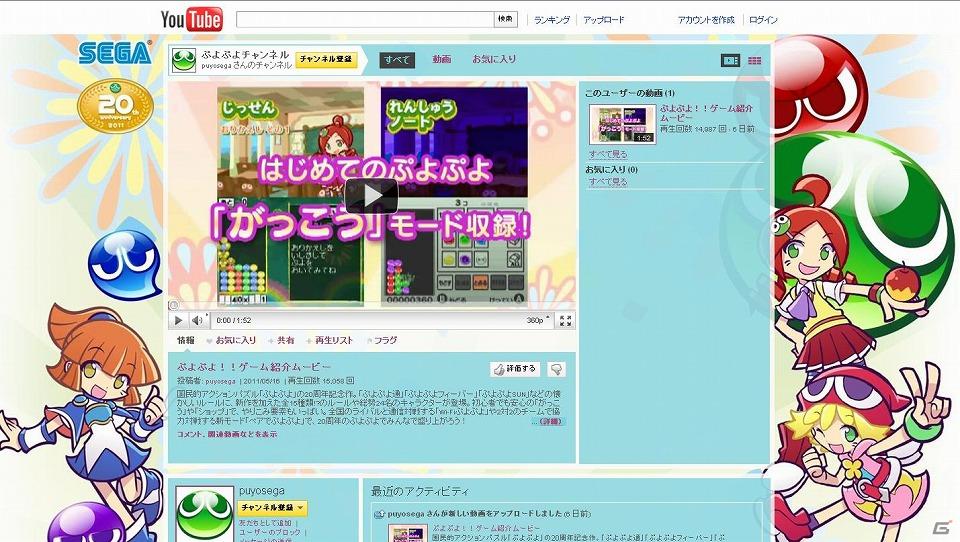Switch to grid view layout icon
Image resolution: width=960 pixels, height=542 pixels.
pyautogui.click(x=755, y=60)
